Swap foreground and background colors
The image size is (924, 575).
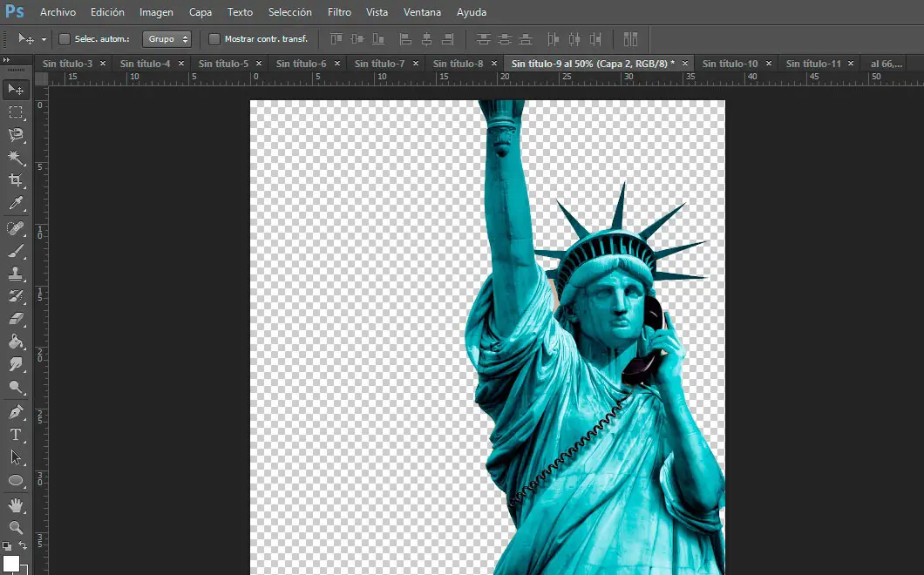pos(23,546)
